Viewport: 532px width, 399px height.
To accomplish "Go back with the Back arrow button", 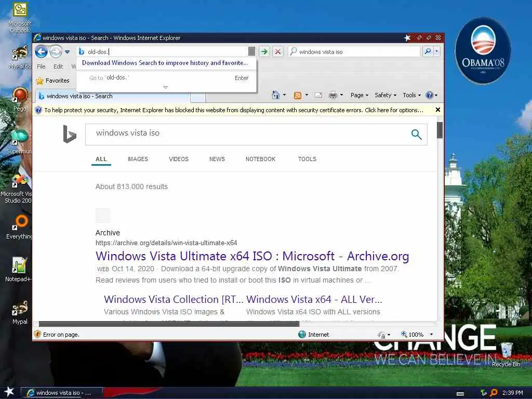I will coord(42,52).
